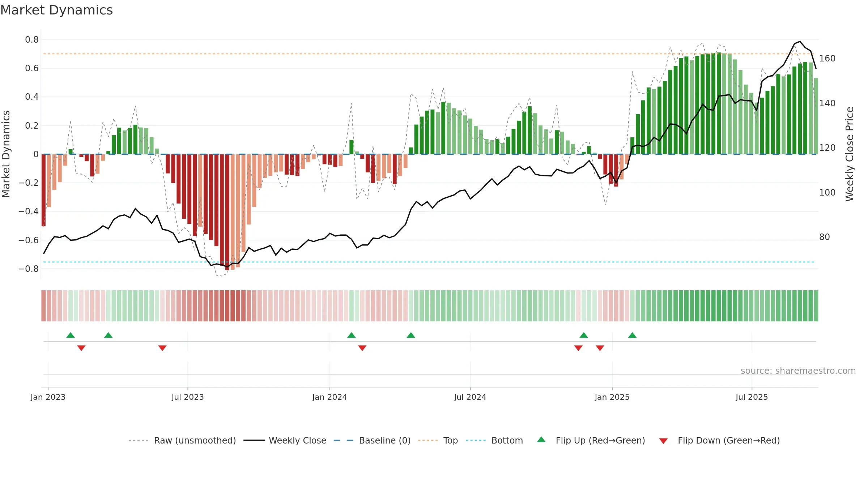Click the Jan 2025 x-axis label
The image size is (868, 488).
[x=612, y=397]
